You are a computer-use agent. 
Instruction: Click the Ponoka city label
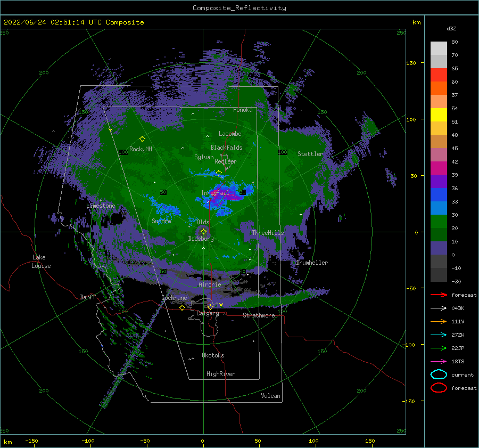click(243, 110)
